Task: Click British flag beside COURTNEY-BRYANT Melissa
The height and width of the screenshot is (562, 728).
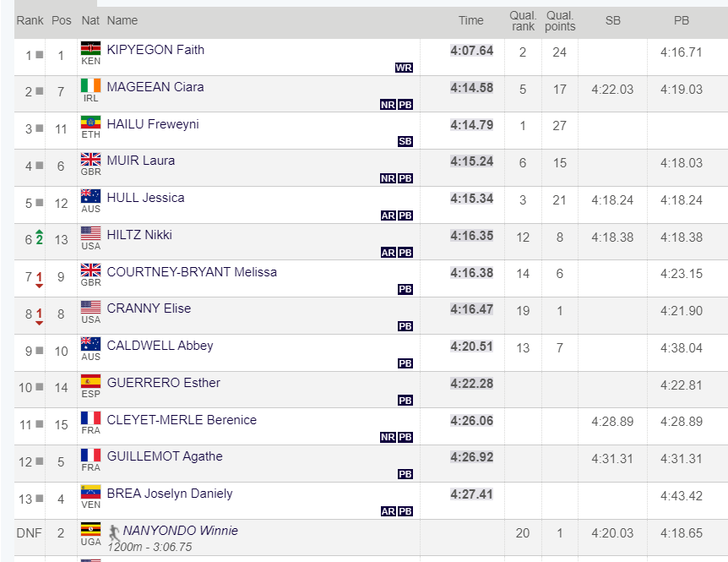Action: pos(90,270)
